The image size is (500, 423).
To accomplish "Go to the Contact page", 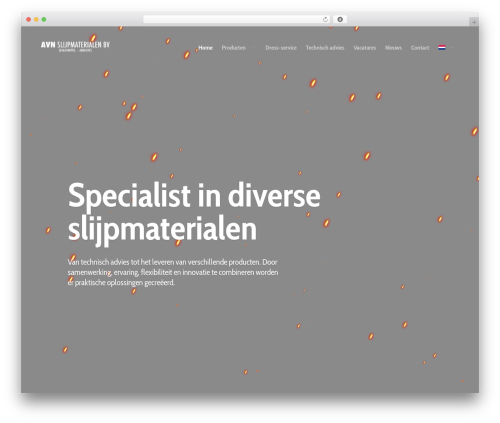I will coord(420,48).
